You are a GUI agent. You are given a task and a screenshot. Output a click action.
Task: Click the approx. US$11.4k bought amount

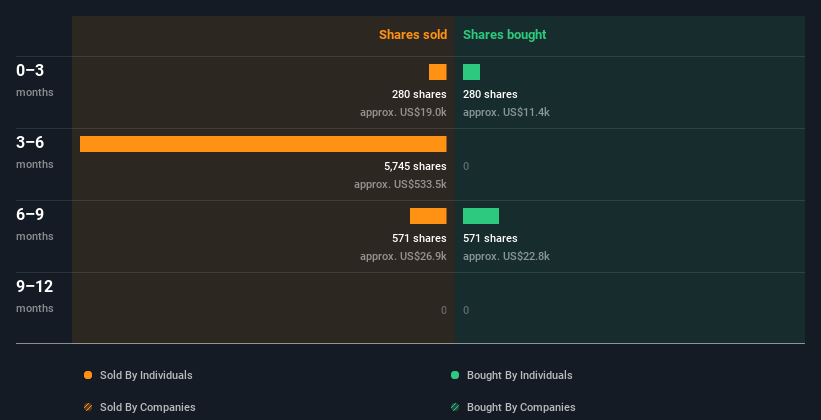pyautogui.click(x=506, y=113)
